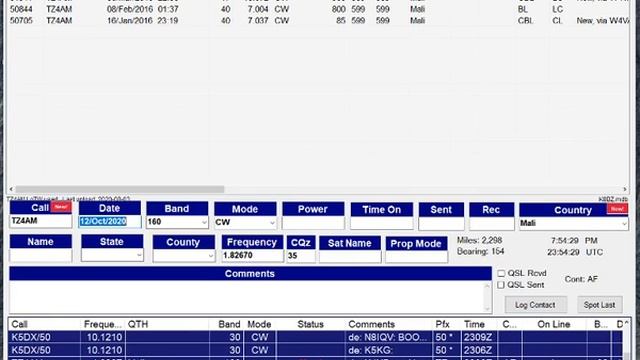Click the log scrollbar left arrow
640x360 pixels.
(11, 189)
